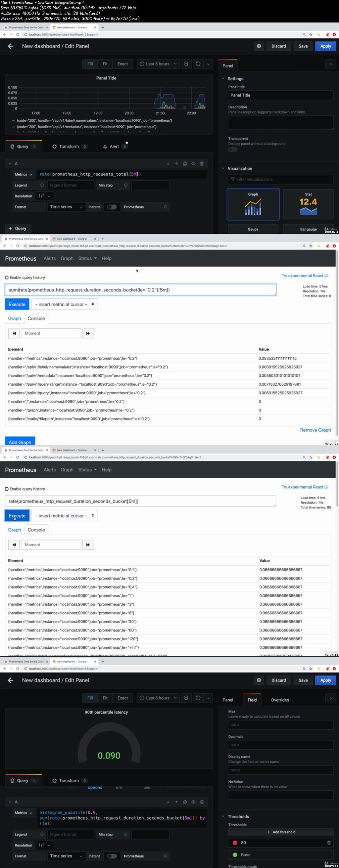Click the Min step info icon in Panel Title editor
Screen dimensions: 339x868
[x=125, y=185]
